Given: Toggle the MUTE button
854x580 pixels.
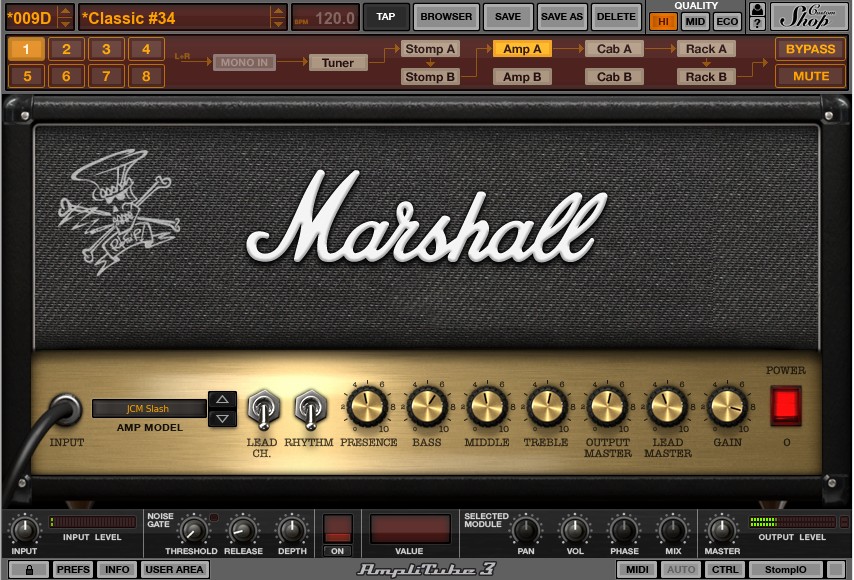Looking at the screenshot, I should coord(810,76).
